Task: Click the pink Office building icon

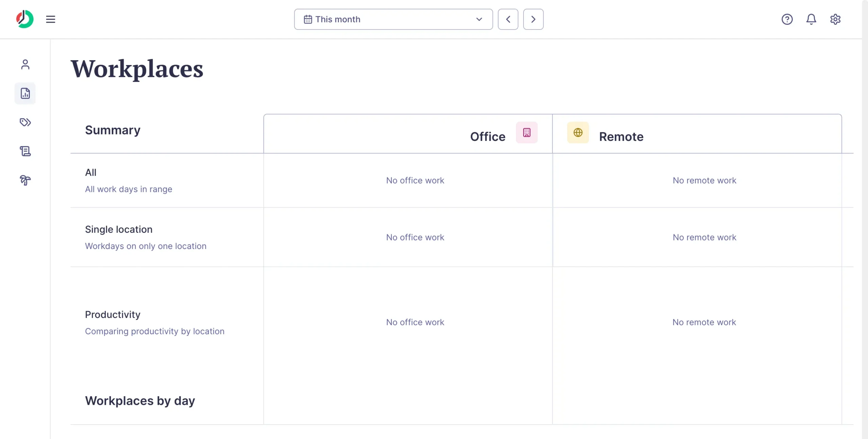Action: pyautogui.click(x=527, y=132)
